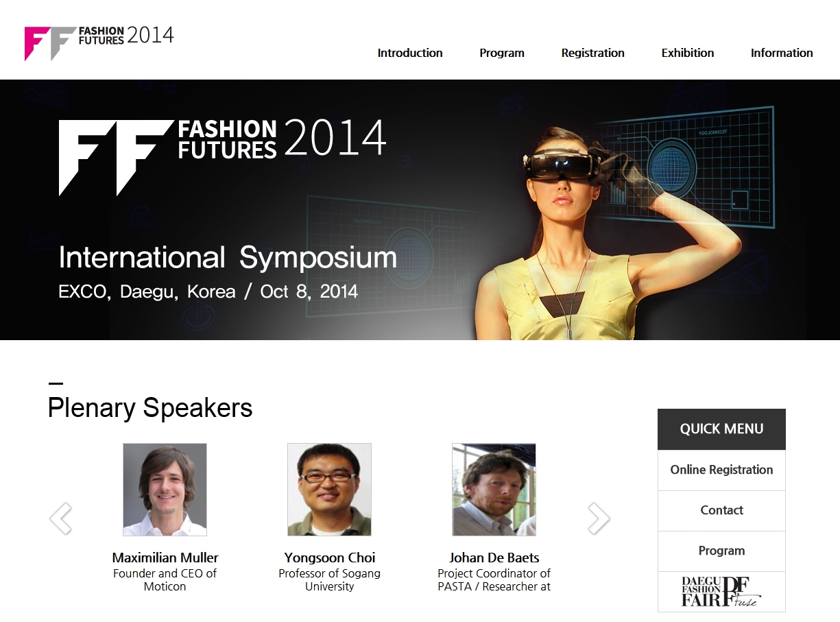Click the Fashion Futures 2014 header logo
Viewport: 840px width, 622px height.
(x=99, y=43)
